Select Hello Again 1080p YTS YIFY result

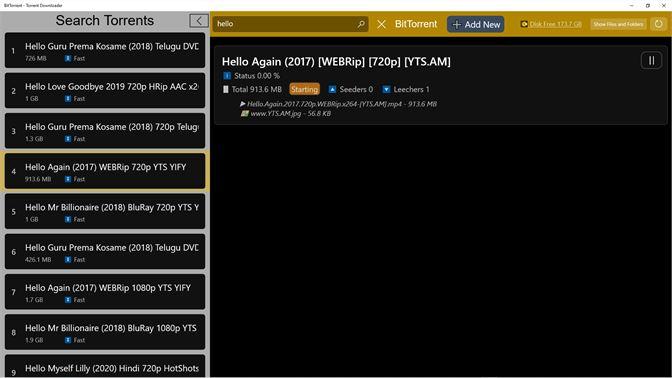(x=105, y=292)
